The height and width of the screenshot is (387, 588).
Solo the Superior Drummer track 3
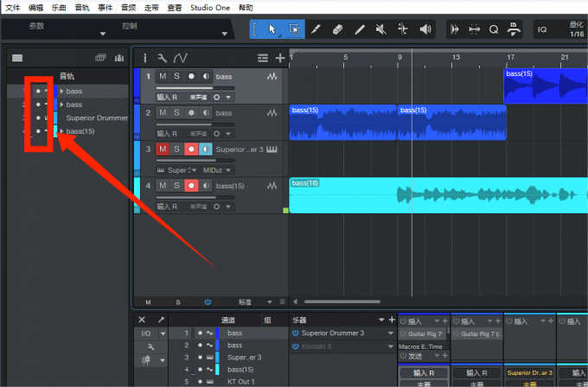(176, 149)
